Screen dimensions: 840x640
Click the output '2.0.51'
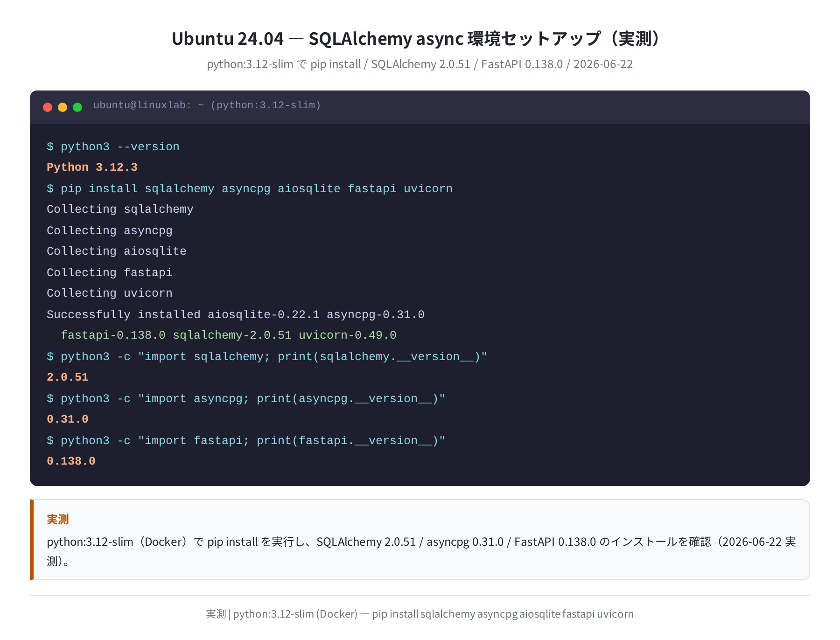point(68,377)
